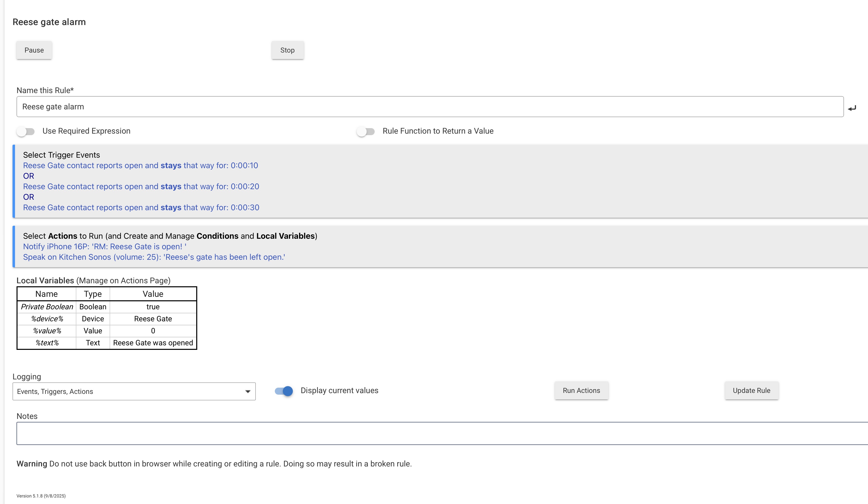This screenshot has height=504, width=868.
Task: Click the Run Actions button
Action: pos(581,390)
